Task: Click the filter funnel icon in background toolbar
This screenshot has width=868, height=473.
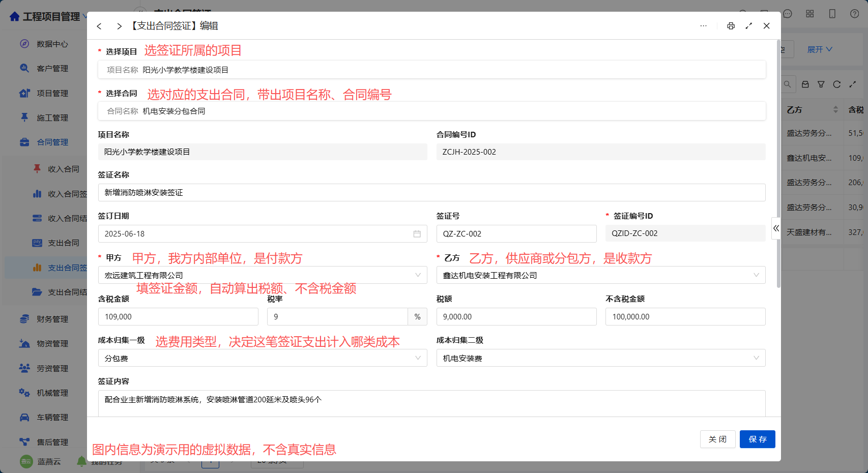Action: 821,84
